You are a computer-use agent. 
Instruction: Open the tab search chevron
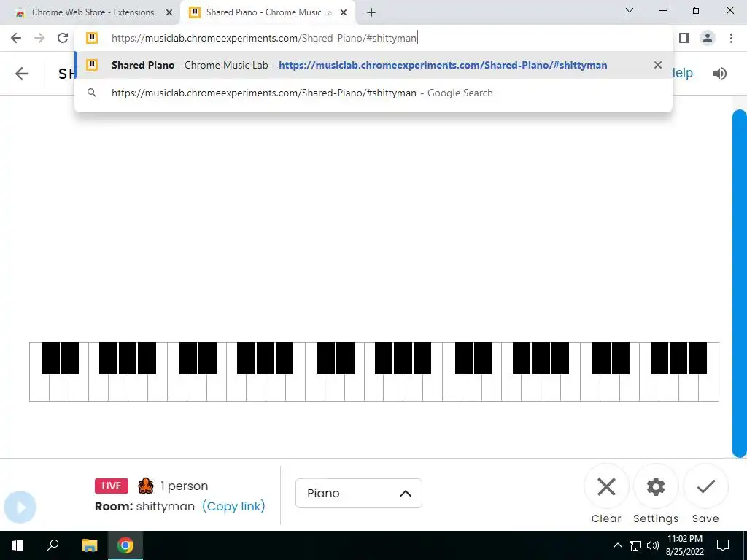pyautogui.click(x=629, y=10)
